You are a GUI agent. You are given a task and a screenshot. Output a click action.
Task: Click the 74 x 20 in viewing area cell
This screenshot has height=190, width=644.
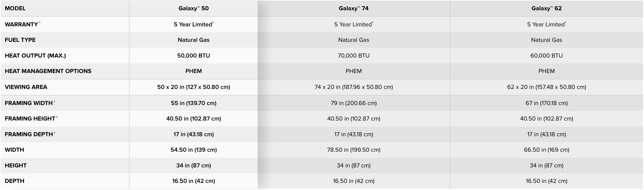354,87
